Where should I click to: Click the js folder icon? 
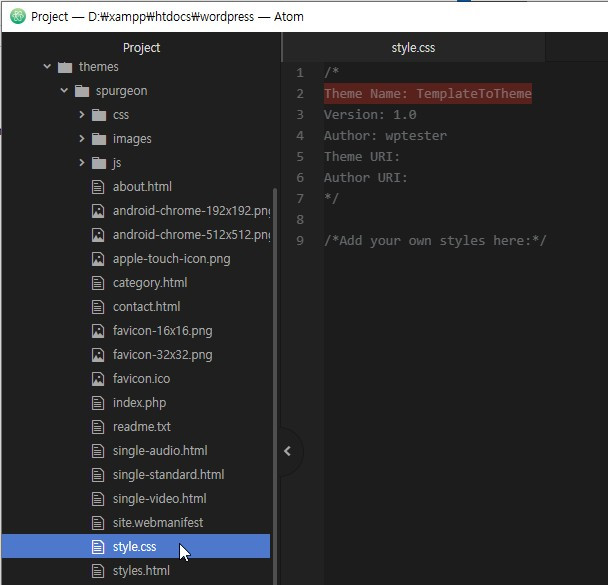tap(99, 163)
